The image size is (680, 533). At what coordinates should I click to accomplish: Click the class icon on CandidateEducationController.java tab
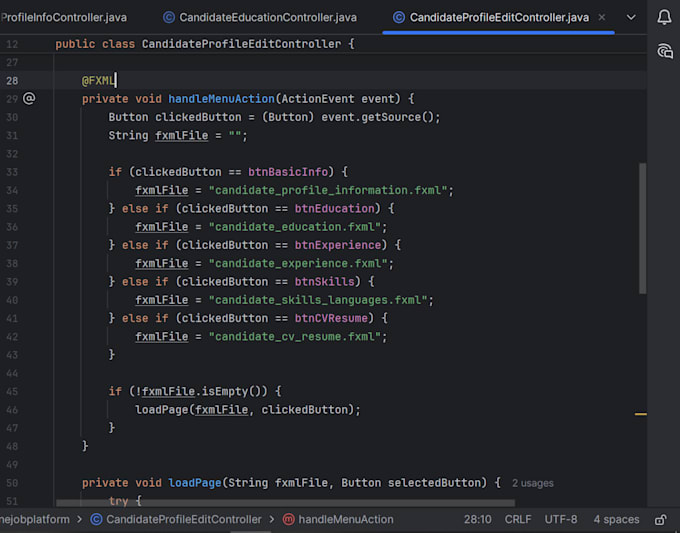(x=169, y=17)
